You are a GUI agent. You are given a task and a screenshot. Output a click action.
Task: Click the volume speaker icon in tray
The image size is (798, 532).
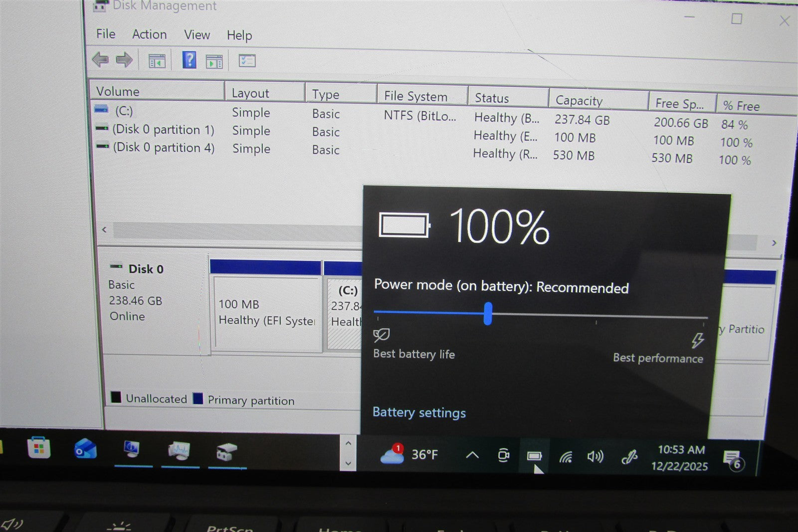coord(596,455)
